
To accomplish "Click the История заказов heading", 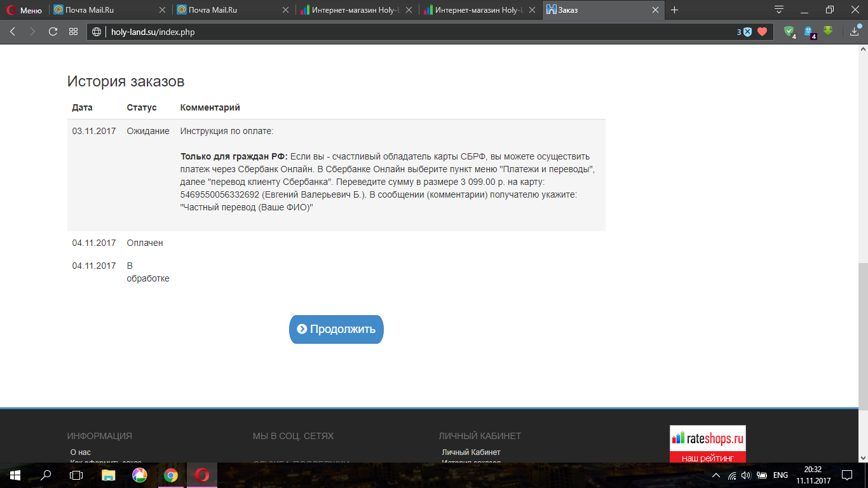I will click(x=126, y=81).
